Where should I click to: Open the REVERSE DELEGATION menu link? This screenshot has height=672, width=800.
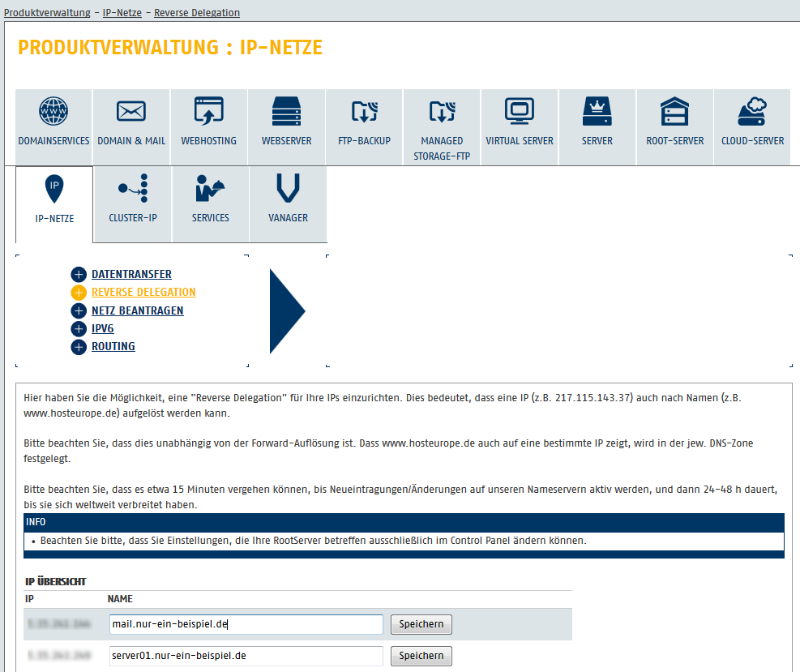click(x=143, y=293)
